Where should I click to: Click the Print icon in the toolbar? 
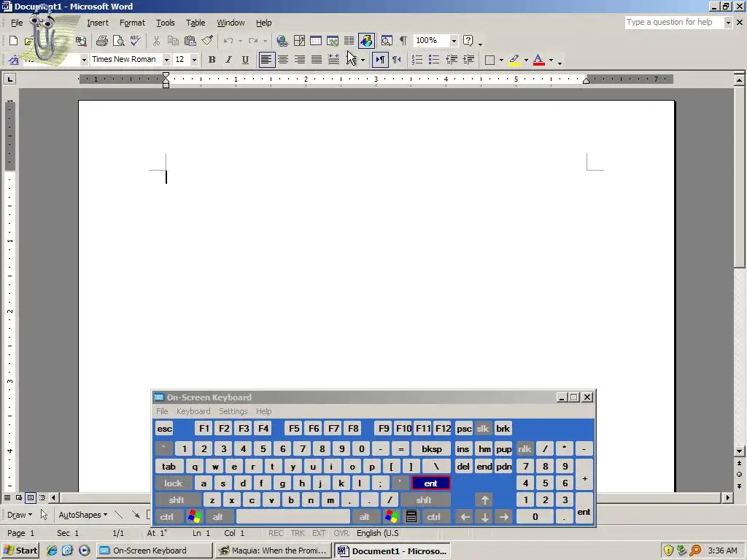(101, 41)
